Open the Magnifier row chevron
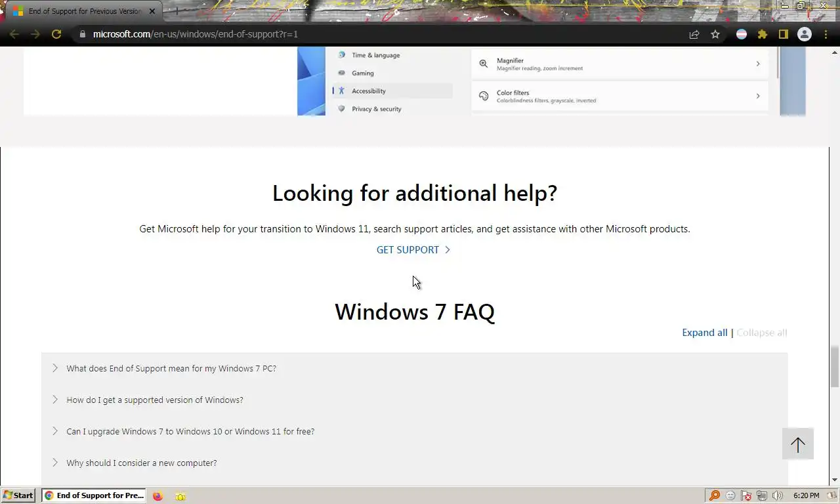Screen dimensions: 840x504 [757, 64]
